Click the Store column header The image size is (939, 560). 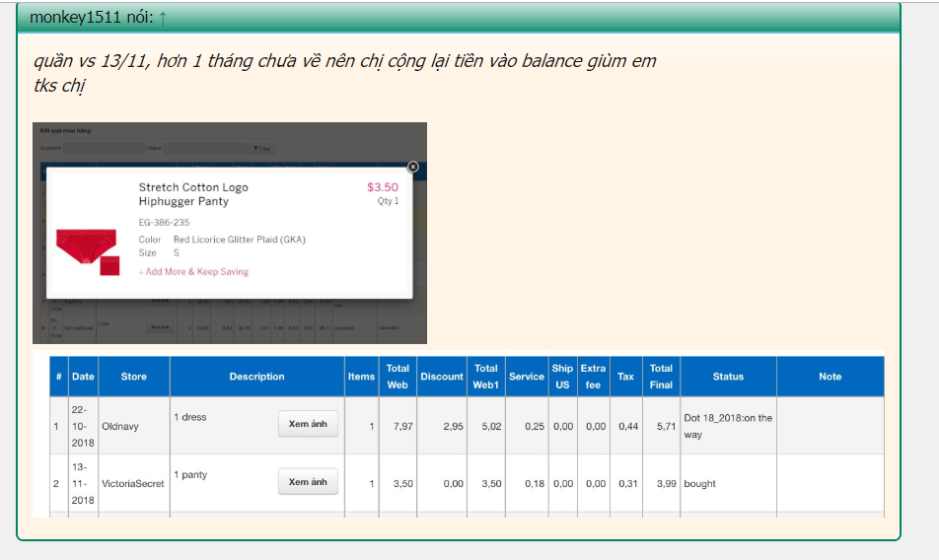coord(133,377)
